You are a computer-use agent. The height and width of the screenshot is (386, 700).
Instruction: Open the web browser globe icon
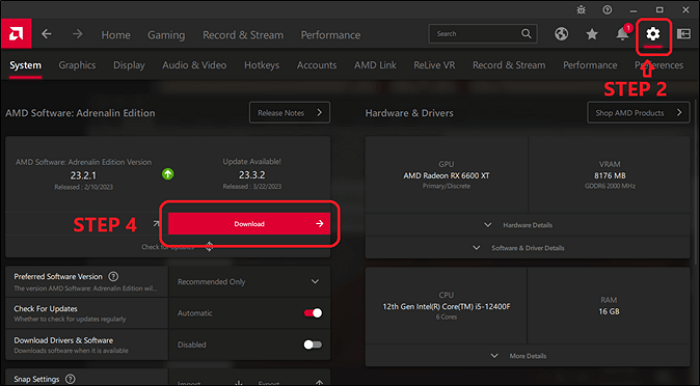pyautogui.click(x=562, y=34)
